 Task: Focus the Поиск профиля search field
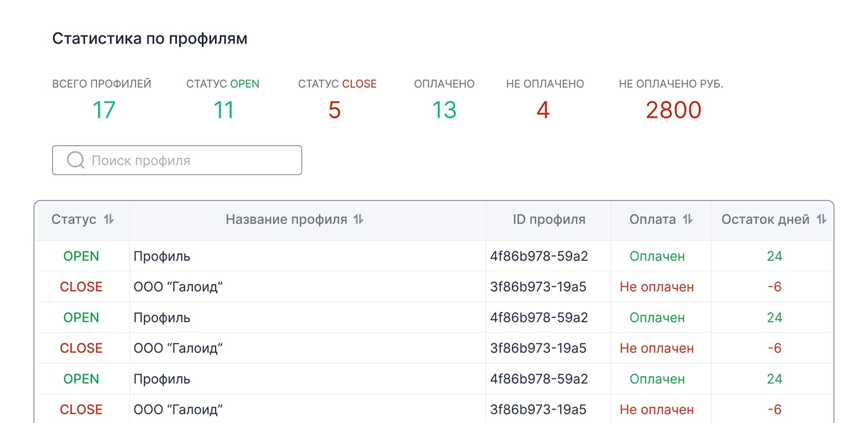coord(189,160)
